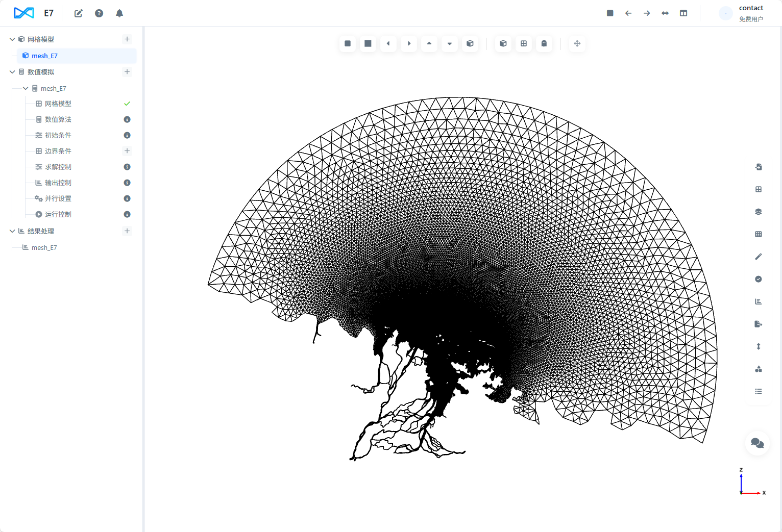Collapse the 网格模型 top-level section
782x532 pixels.
[12, 39]
